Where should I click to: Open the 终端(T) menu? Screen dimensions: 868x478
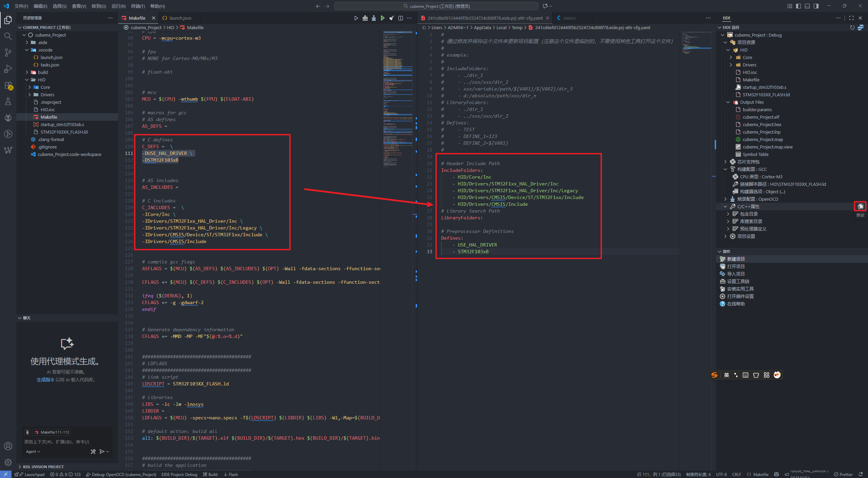138,6
